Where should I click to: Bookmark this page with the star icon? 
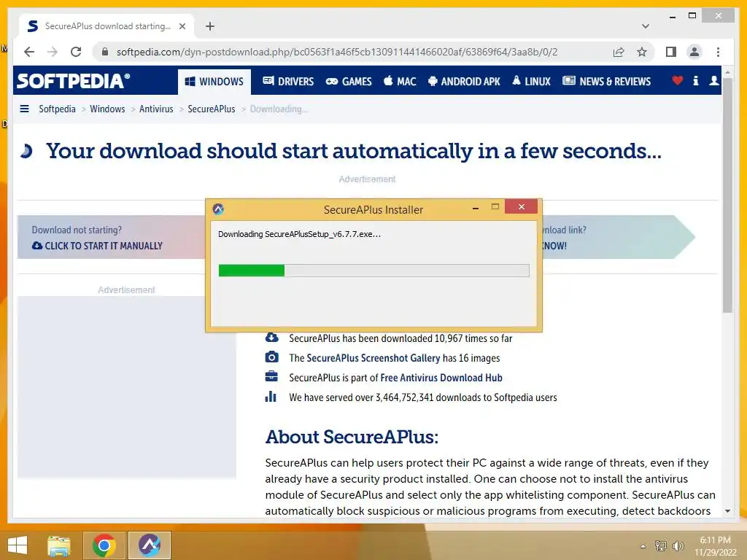click(x=642, y=52)
